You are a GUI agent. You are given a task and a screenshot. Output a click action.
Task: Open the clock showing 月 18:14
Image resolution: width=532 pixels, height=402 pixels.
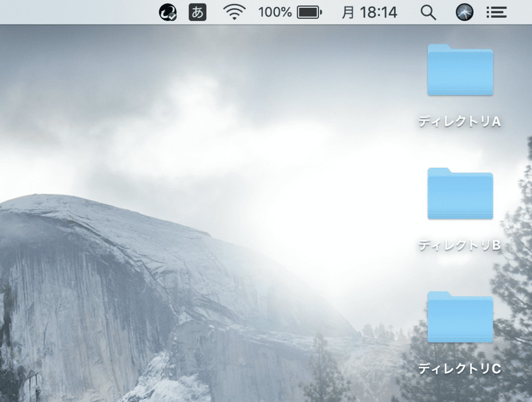(x=369, y=12)
